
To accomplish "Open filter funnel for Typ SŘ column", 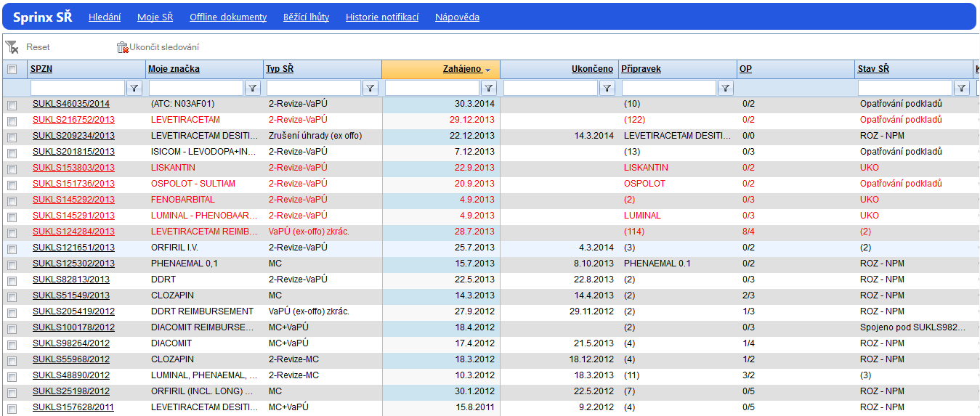I will pyautogui.click(x=370, y=88).
